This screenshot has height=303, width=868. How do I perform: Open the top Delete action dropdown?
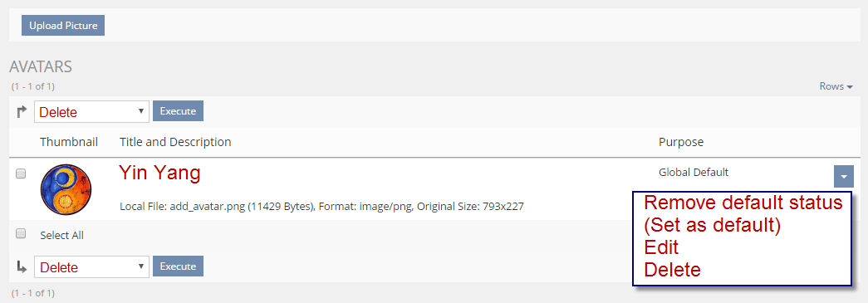point(91,112)
